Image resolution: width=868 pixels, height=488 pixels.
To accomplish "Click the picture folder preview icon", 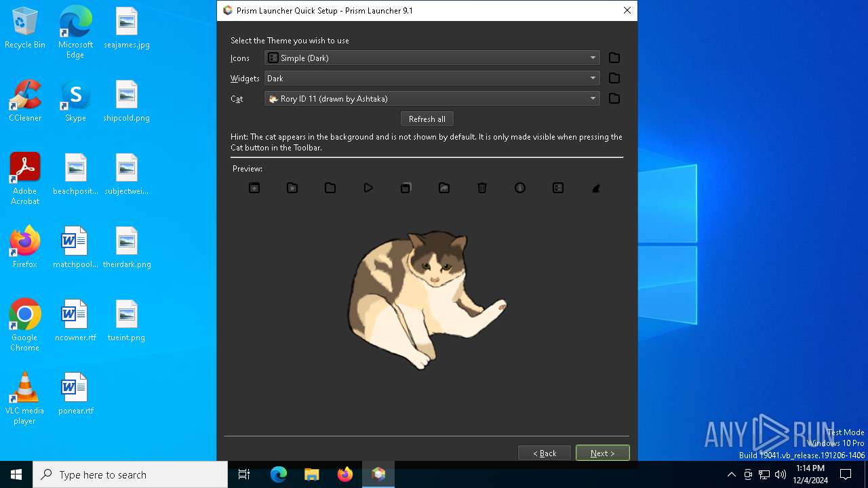I will pyautogui.click(x=444, y=188).
